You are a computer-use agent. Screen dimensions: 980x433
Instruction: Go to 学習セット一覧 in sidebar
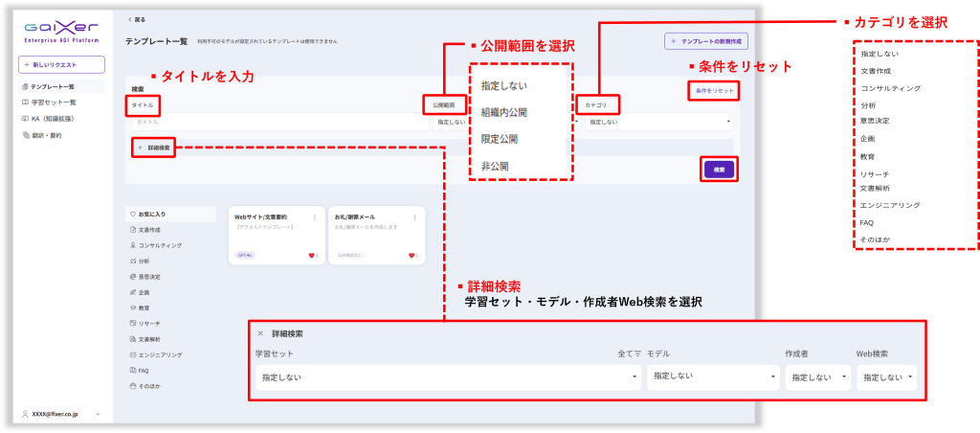pyautogui.click(x=55, y=102)
